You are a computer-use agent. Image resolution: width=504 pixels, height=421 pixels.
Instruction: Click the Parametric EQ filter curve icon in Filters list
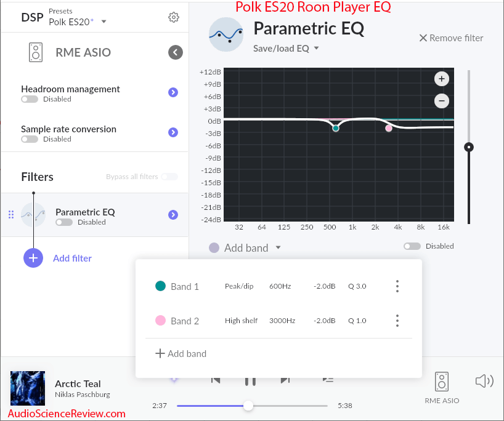click(33, 215)
